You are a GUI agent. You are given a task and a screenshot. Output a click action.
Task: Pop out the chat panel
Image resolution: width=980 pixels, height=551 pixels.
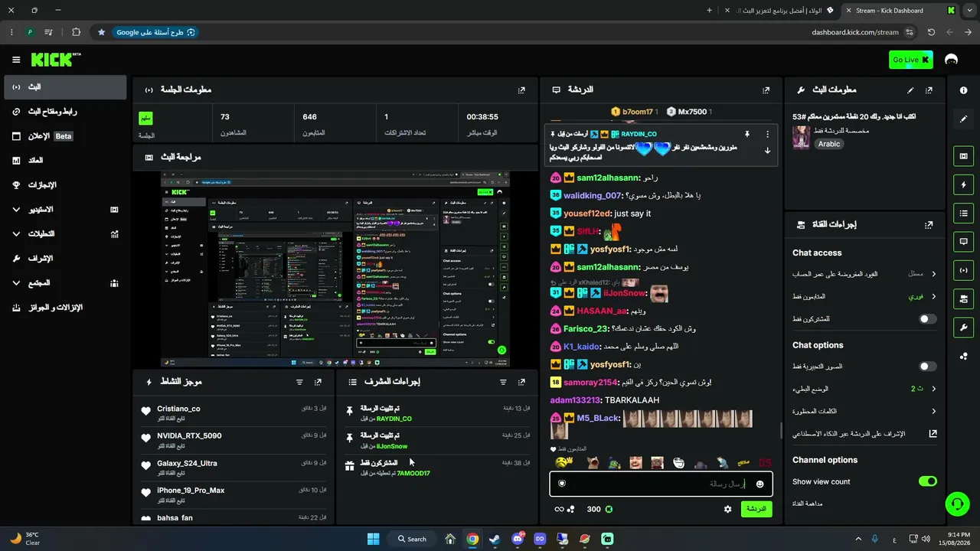coord(766,90)
